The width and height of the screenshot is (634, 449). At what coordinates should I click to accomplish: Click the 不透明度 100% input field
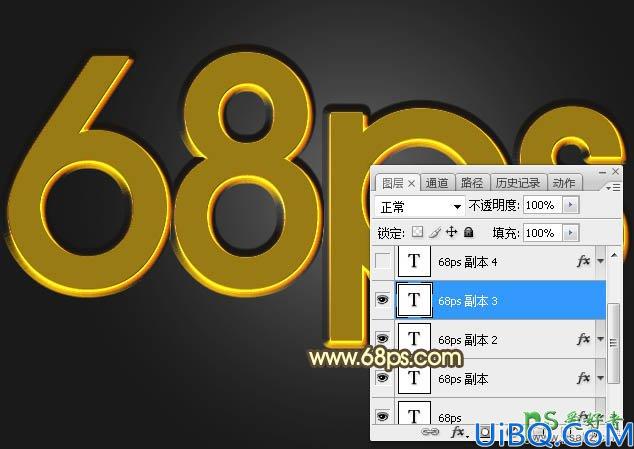tap(543, 205)
